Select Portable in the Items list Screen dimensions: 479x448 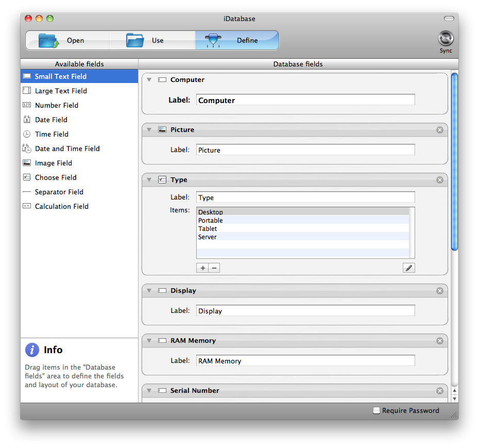coord(211,221)
